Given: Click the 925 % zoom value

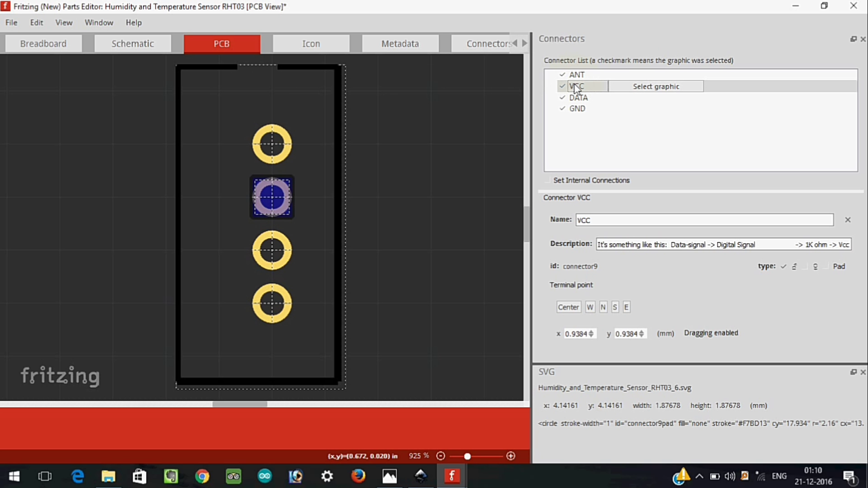Looking at the screenshot, I should 419,456.
